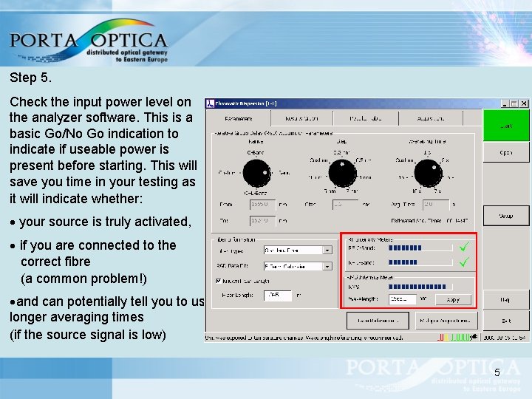
Task: Click the green checkmark beside the RF L-Band meter
Action: coord(464,262)
